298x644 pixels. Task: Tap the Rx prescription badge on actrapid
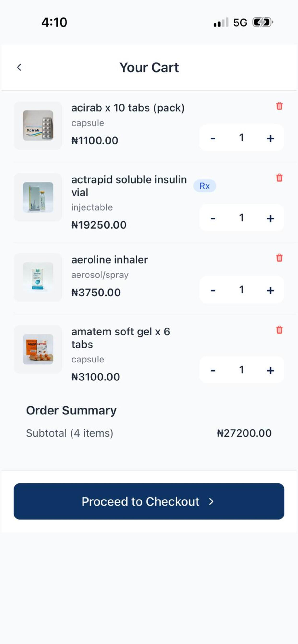(x=205, y=186)
